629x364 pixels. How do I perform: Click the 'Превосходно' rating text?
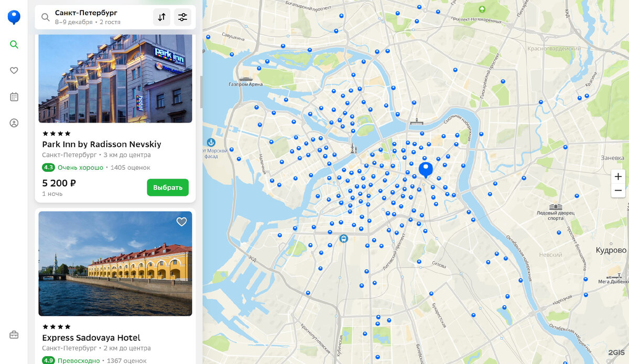79,360
